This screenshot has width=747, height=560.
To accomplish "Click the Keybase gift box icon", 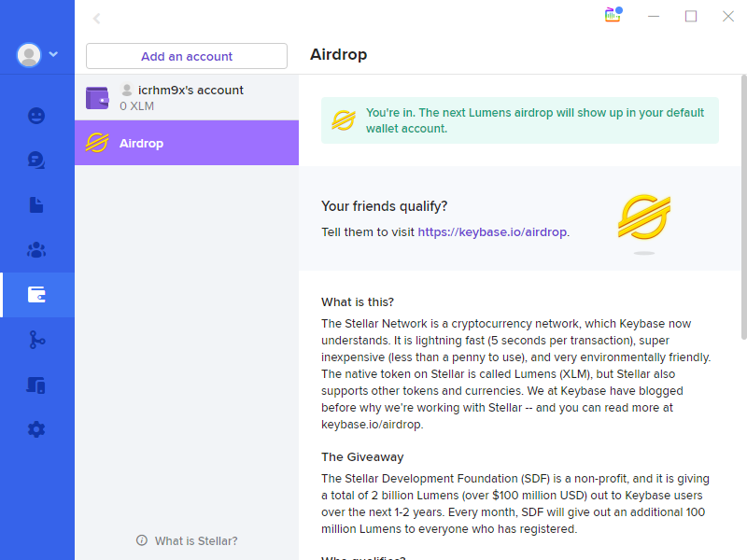I will pyautogui.click(x=613, y=15).
